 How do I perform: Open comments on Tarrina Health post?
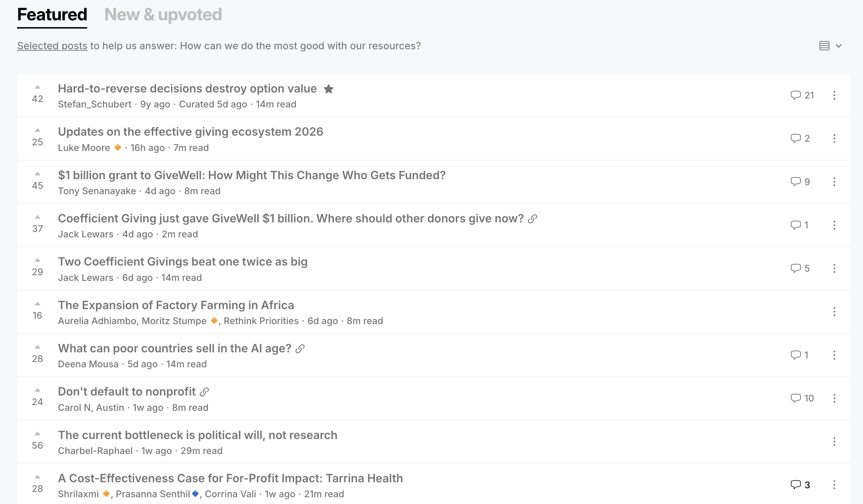pos(800,485)
